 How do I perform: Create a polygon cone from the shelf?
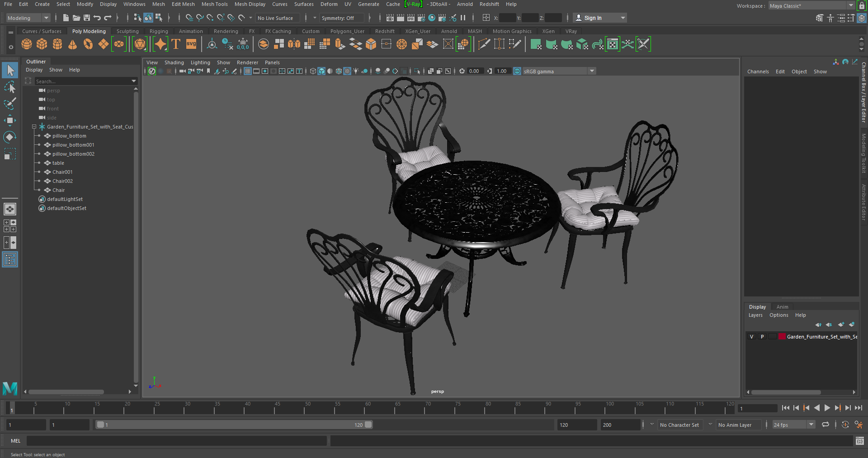point(72,44)
